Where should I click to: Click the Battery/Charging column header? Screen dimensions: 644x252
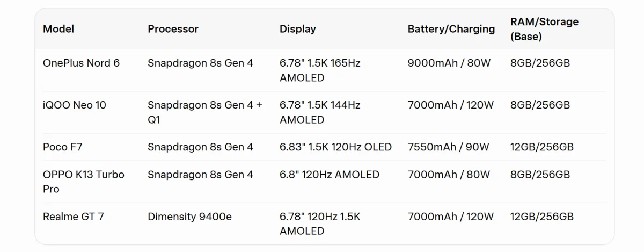click(451, 29)
